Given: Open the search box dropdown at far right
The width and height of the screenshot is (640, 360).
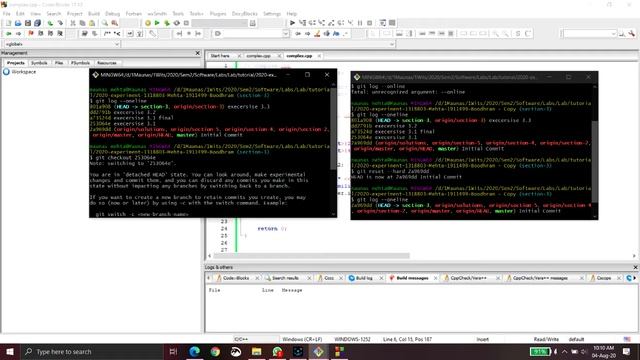Looking at the screenshot, I should [613, 33].
